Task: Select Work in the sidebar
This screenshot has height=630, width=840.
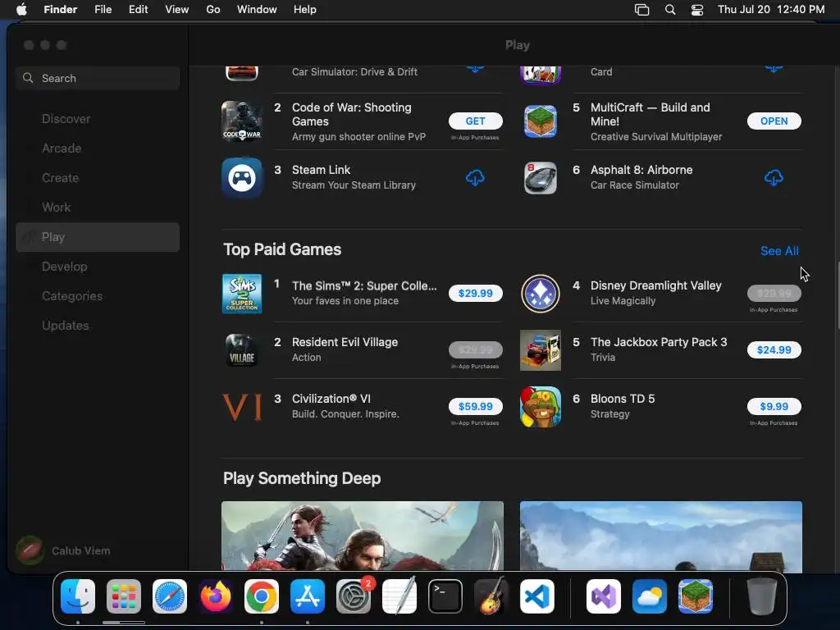Action: (98, 208)
